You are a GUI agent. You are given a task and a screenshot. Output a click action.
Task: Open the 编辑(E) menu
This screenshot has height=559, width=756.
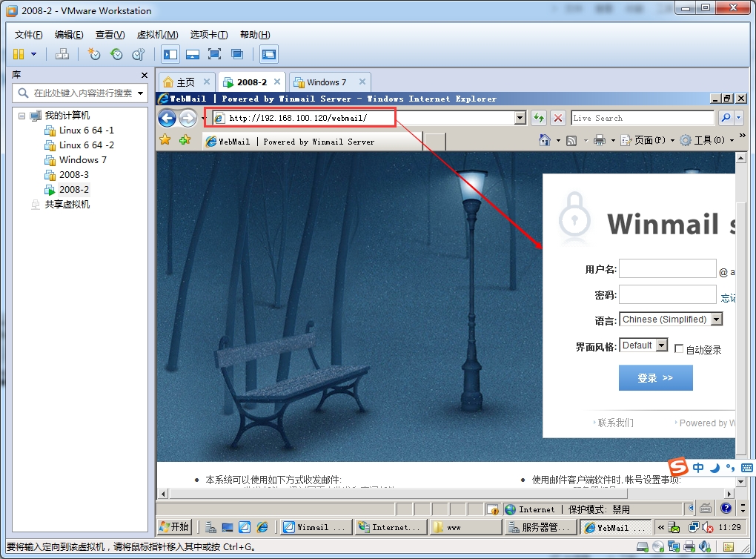69,35
